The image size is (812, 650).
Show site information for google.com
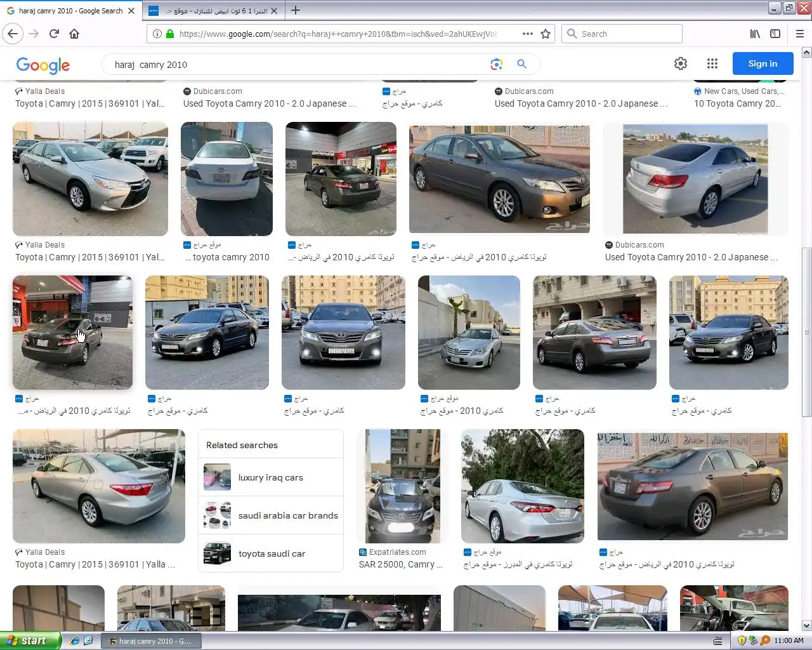[x=157, y=34]
